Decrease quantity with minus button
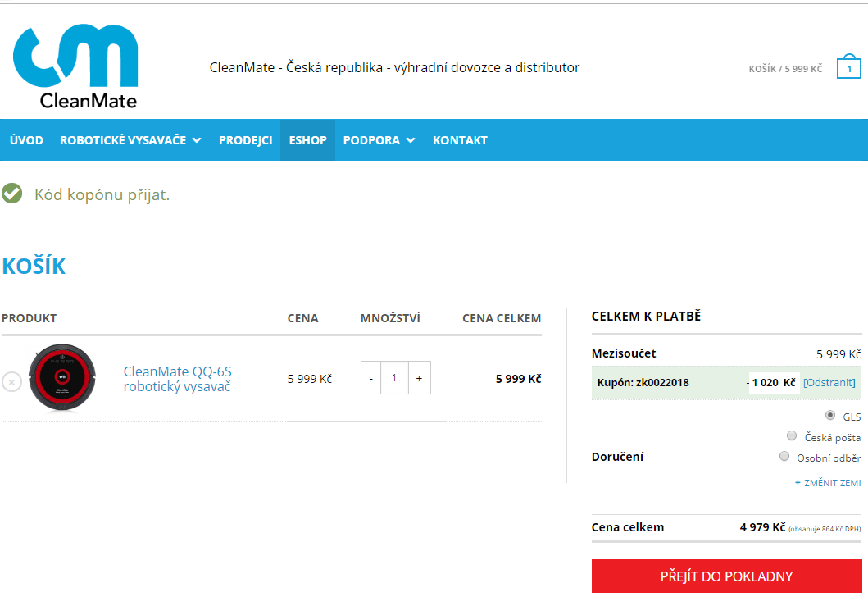Screen dimensions: 868x606 click(x=371, y=378)
